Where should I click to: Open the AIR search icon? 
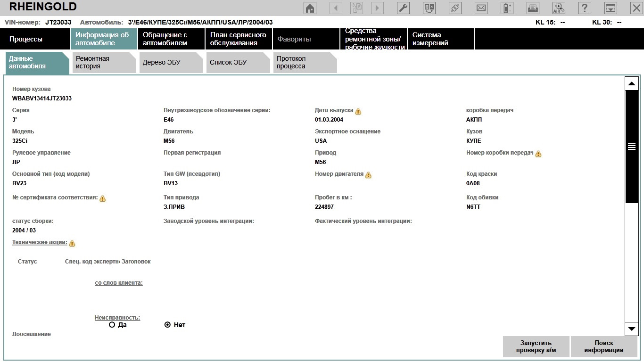pyautogui.click(x=559, y=8)
